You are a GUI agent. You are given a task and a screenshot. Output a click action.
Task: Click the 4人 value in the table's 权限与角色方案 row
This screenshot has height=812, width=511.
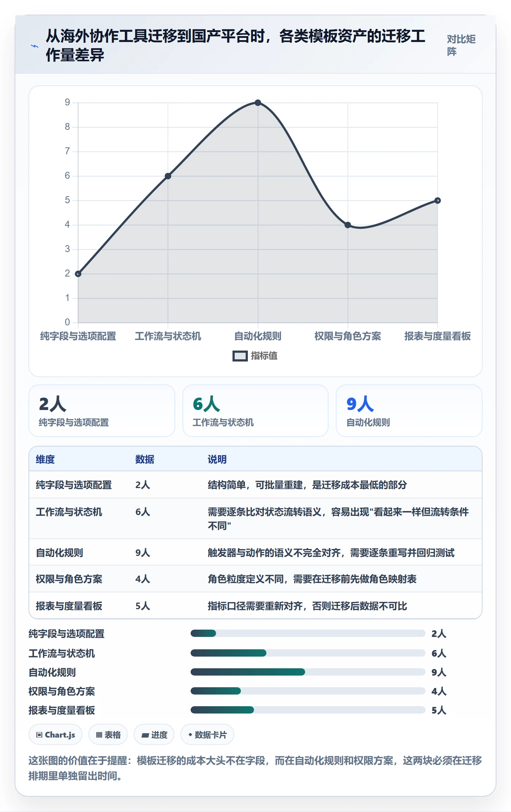pos(143,579)
